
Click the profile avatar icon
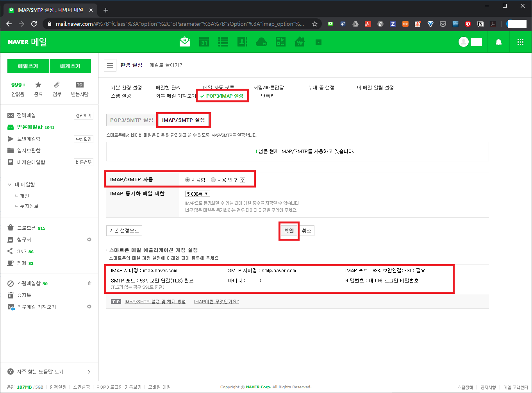point(464,42)
